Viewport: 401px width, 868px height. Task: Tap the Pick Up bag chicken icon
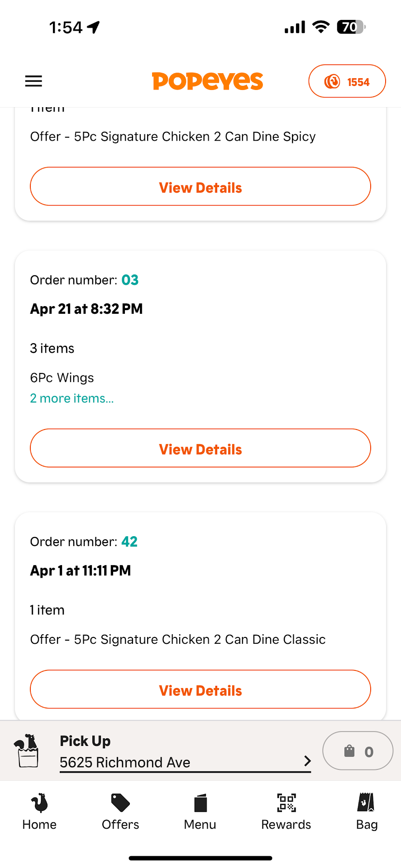tap(27, 750)
